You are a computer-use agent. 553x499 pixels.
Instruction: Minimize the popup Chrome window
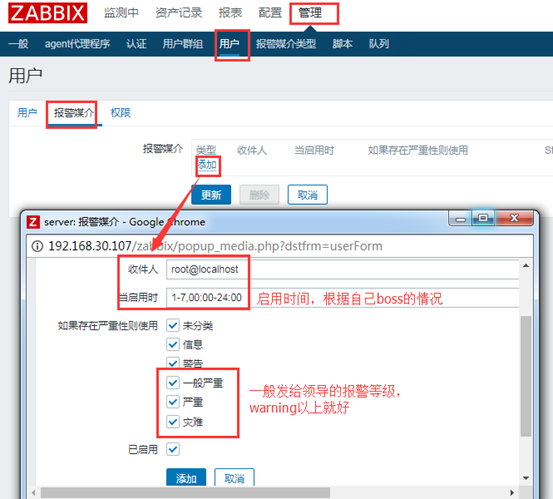point(460,219)
